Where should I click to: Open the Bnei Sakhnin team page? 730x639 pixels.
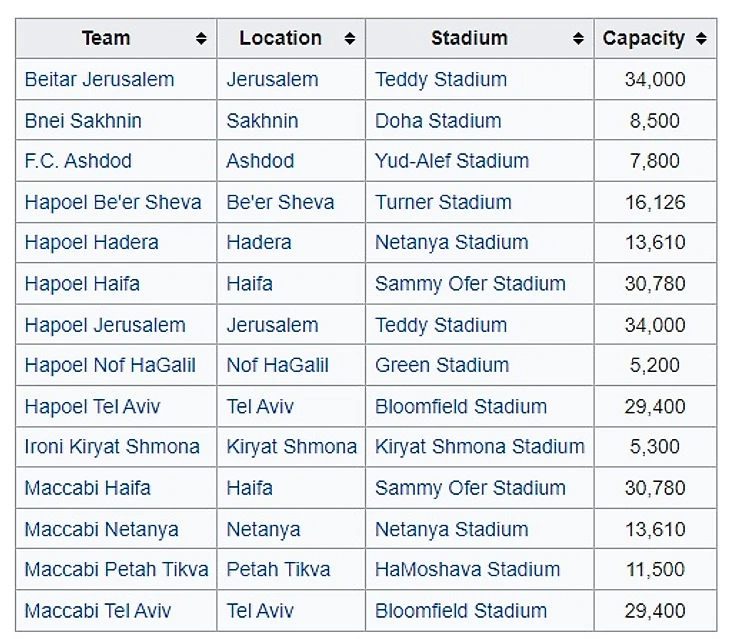(83, 121)
